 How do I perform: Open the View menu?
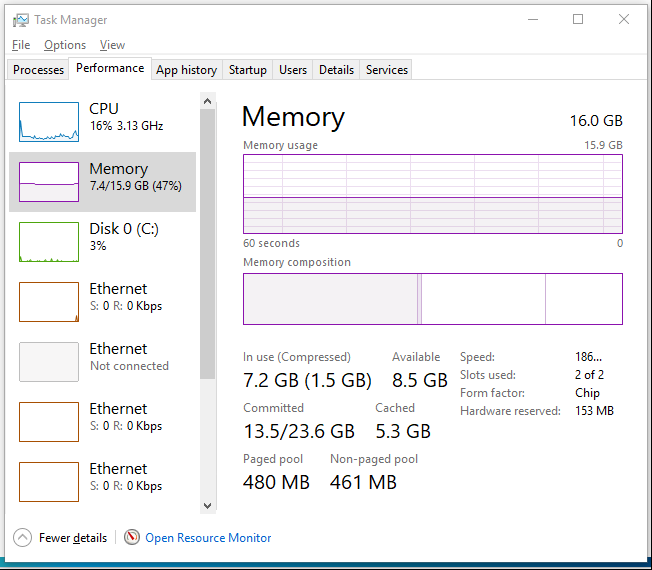click(x=112, y=45)
